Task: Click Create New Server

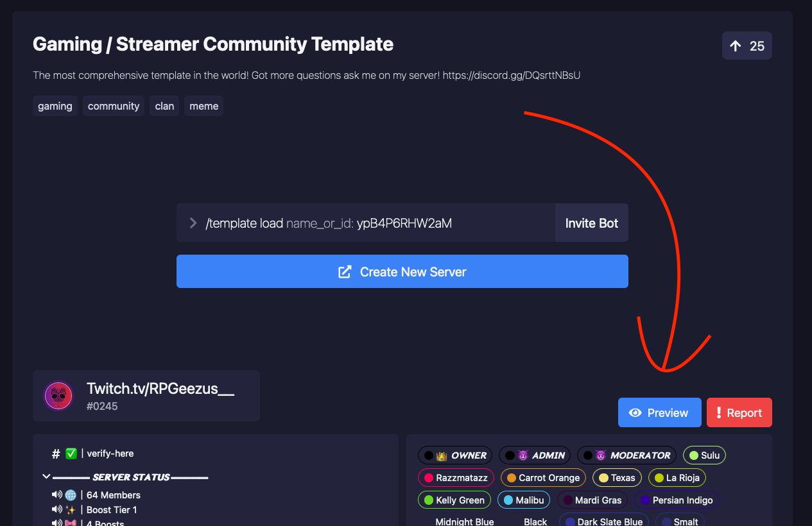Action: 402,271
